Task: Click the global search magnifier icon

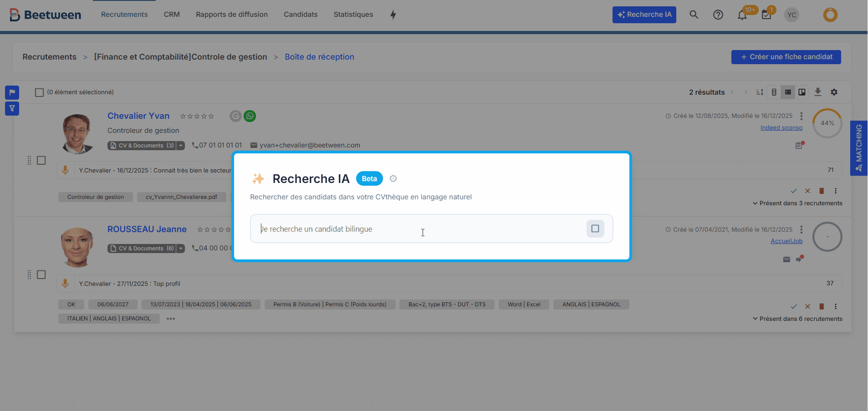Action: pyautogui.click(x=694, y=15)
